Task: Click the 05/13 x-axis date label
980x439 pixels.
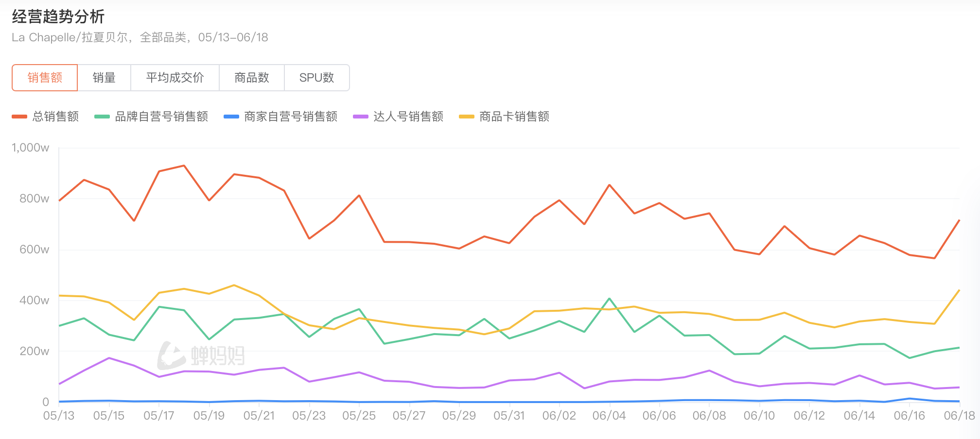Action: click(x=59, y=416)
